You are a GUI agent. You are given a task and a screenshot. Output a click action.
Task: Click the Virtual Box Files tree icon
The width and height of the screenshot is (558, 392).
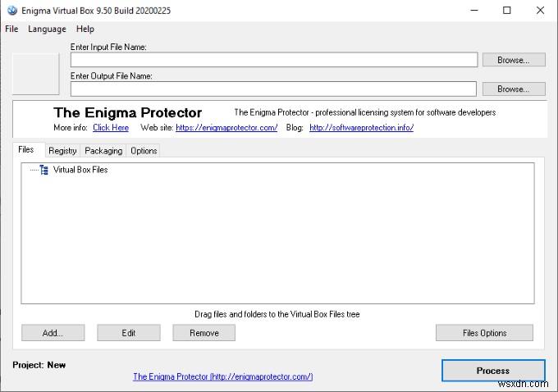point(44,170)
